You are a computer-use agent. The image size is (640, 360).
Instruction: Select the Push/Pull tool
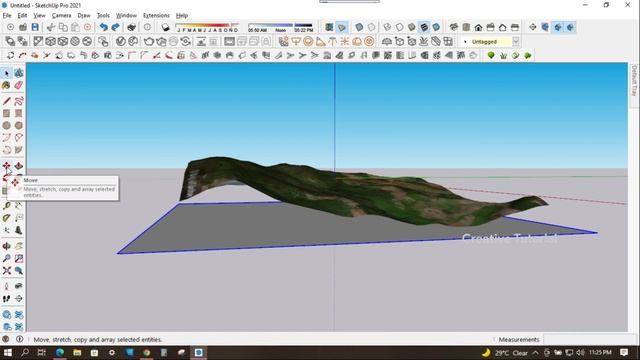[19, 166]
